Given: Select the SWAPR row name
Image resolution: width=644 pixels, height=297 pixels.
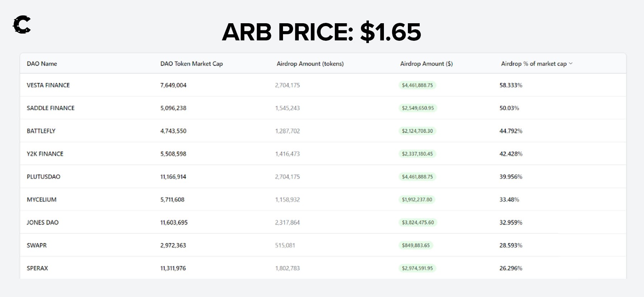Looking at the screenshot, I should point(37,245).
